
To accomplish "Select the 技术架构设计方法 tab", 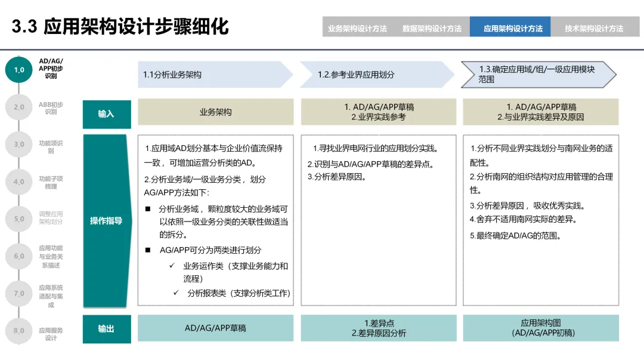I will point(595,29).
